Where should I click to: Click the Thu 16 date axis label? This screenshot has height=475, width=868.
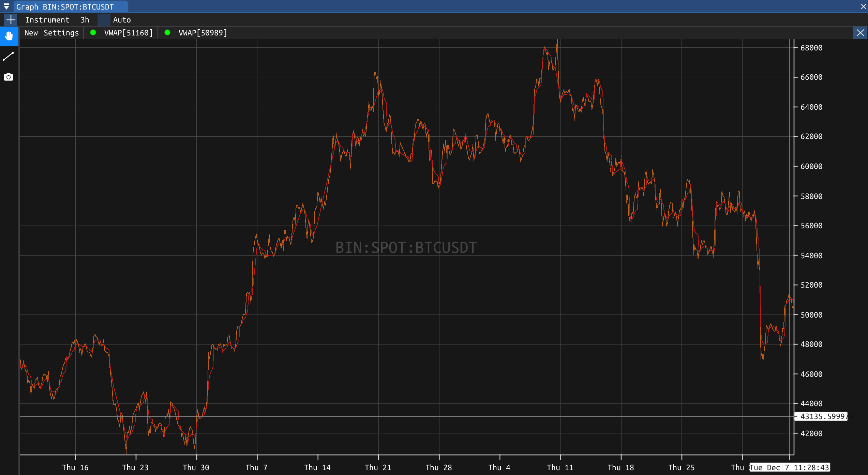75,468
